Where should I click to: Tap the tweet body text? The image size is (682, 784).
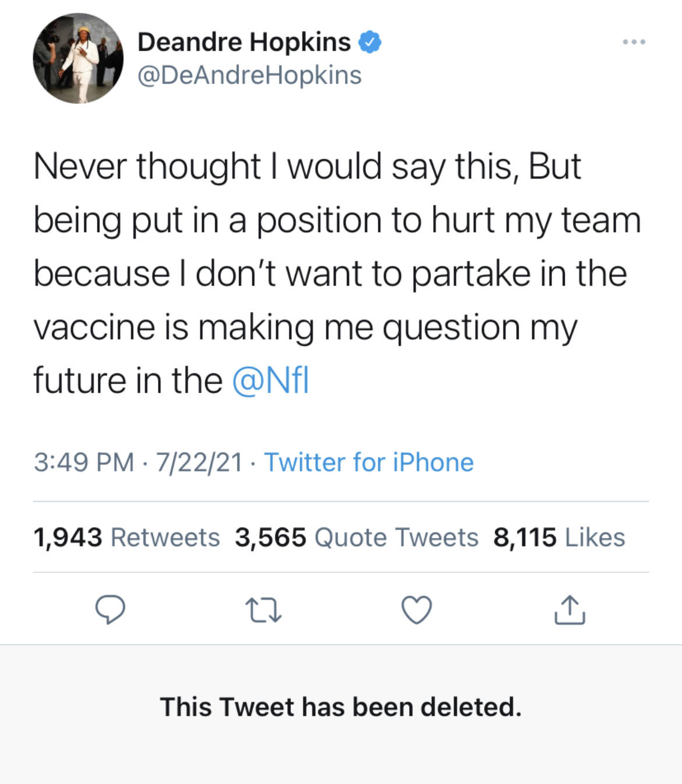click(x=336, y=273)
